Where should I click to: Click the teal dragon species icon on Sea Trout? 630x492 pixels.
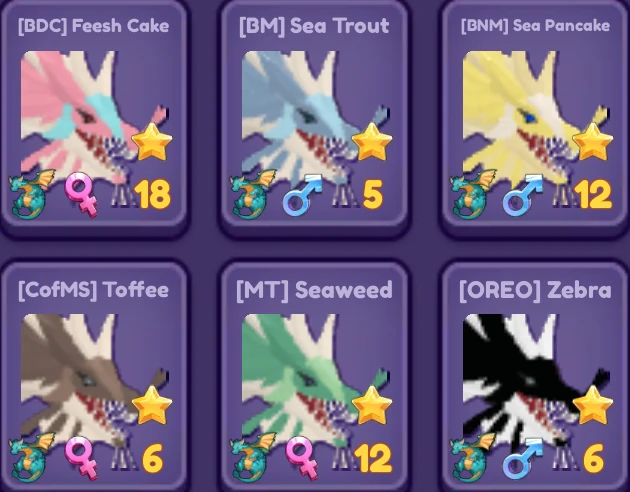click(x=253, y=194)
